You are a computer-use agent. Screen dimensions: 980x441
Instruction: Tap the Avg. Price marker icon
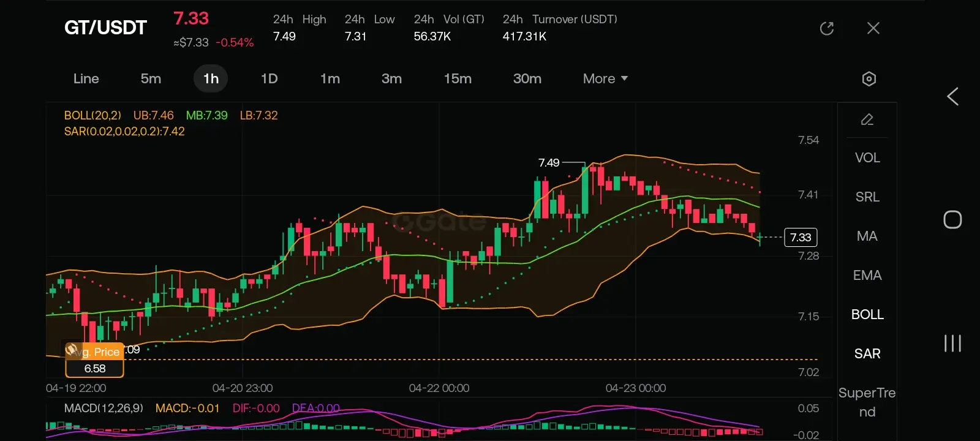pos(73,350)
